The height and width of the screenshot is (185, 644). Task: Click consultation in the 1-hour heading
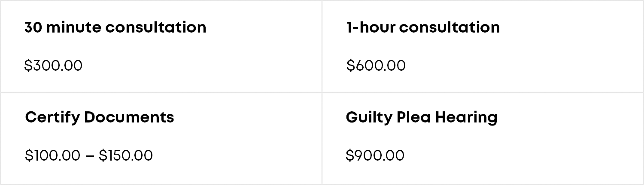[450, 27]
